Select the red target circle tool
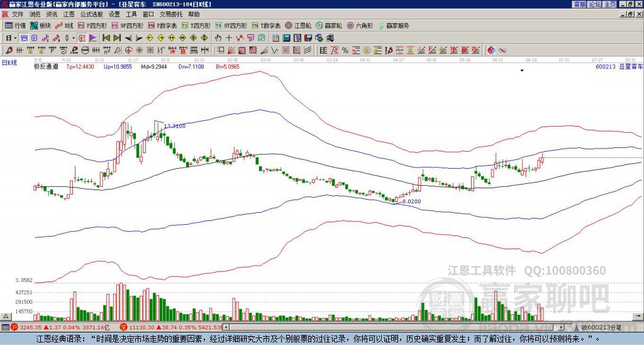 (128, 50)
